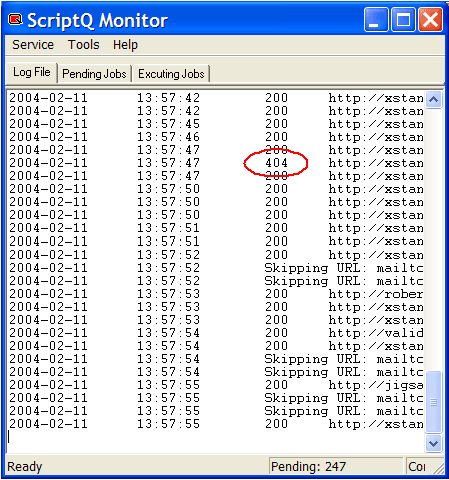This screenshot has width=449, height=480.
Task: Click the 13:57:45 timestamp in the log
Action: 168,124
